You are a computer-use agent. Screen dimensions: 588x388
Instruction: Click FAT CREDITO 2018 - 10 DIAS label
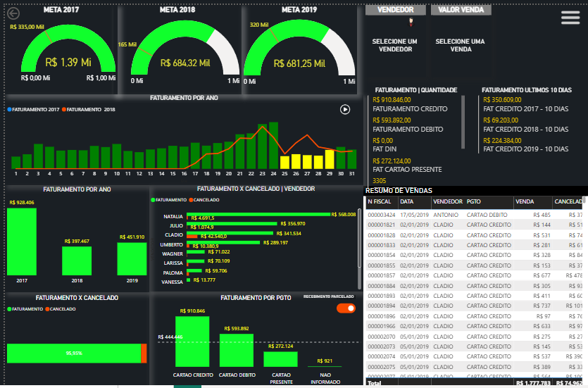[x=526, y=130]
